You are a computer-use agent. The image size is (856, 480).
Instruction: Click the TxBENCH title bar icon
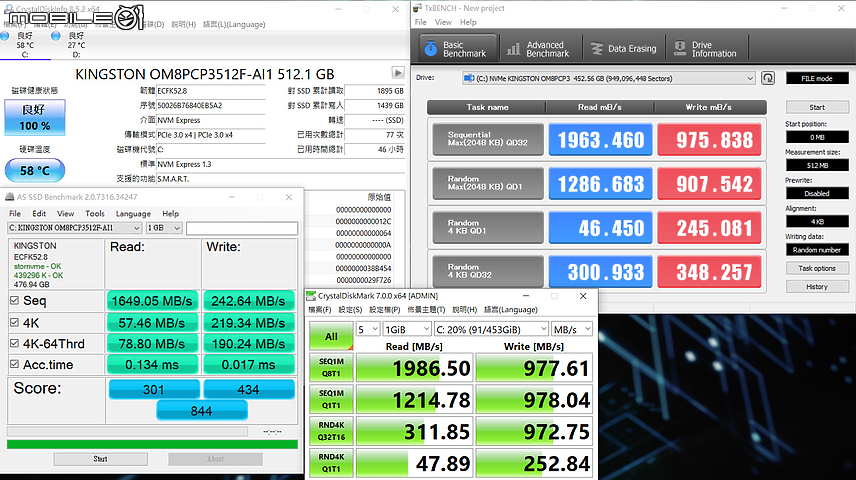(418, 8)
